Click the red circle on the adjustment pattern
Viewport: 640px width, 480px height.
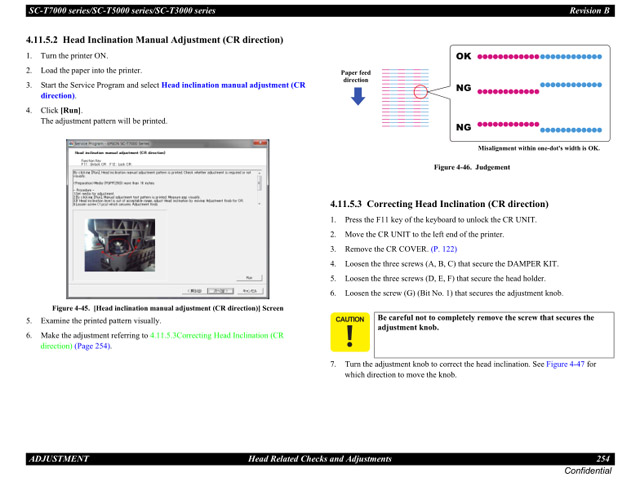pos(418,91)
